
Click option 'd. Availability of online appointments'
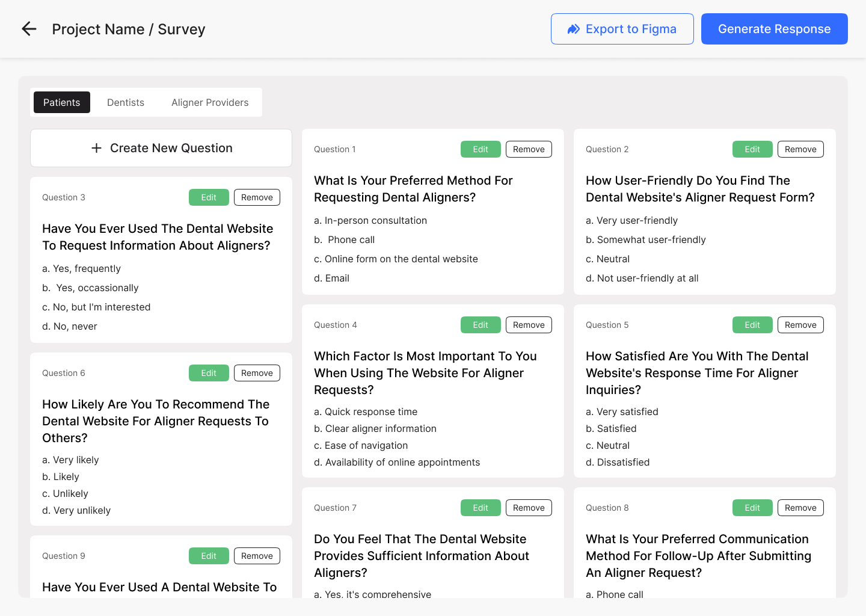click(x=397, y=463)
